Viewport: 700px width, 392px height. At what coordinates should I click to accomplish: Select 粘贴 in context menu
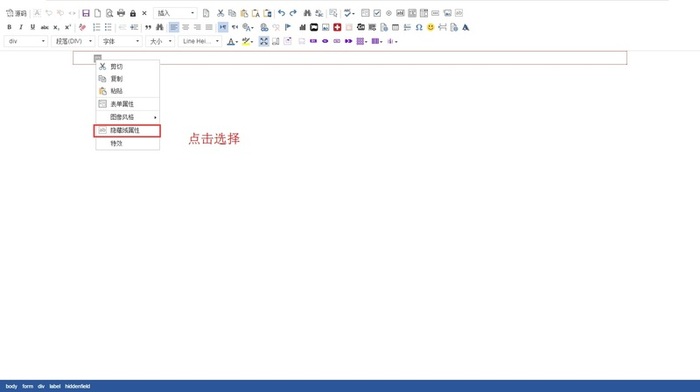tap(128, 91)
